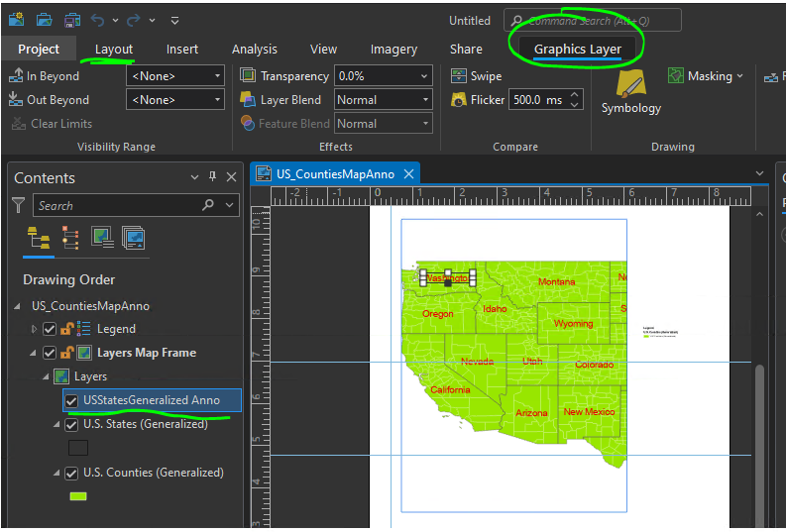Open the In Beyond scale dropdown
The width and height of the screenshot is (786, 532).
coord(217,76)
